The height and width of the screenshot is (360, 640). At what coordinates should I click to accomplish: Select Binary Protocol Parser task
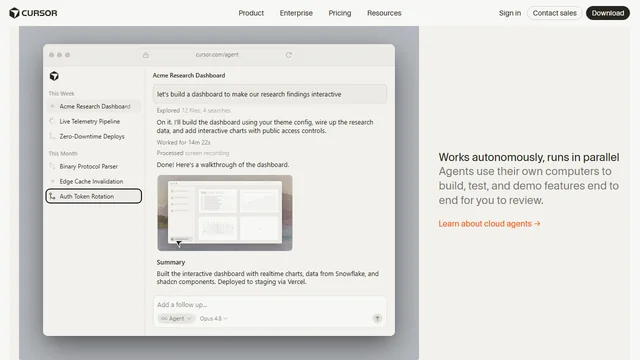click(93, 167)
